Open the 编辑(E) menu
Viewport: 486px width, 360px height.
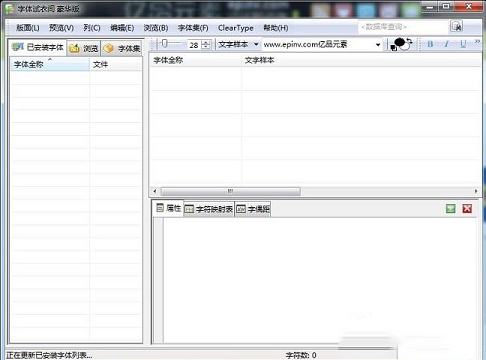(x=122, y=28)
